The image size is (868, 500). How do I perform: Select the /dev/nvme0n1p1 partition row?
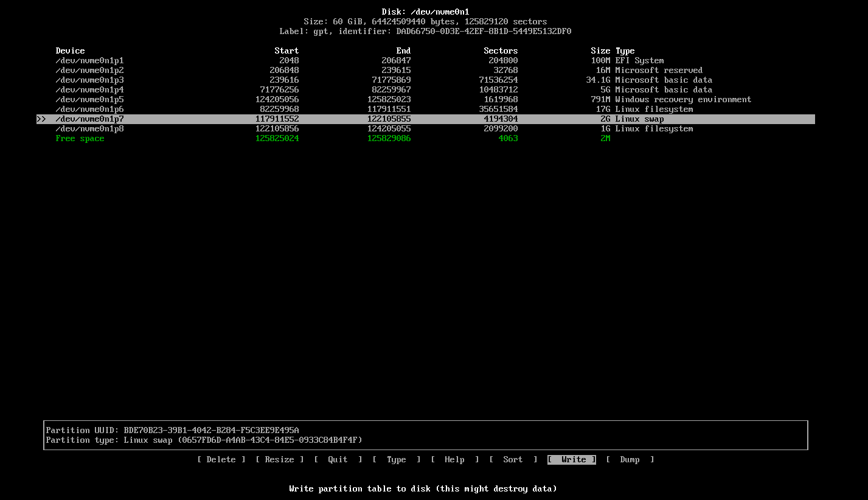[x=426, y=61]
